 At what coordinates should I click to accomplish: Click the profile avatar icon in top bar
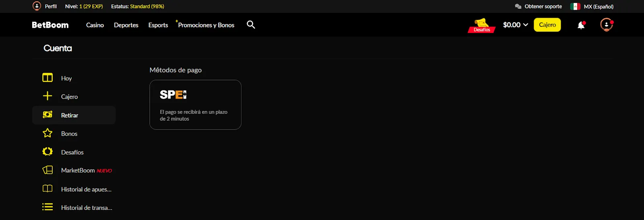pos(37,6)
